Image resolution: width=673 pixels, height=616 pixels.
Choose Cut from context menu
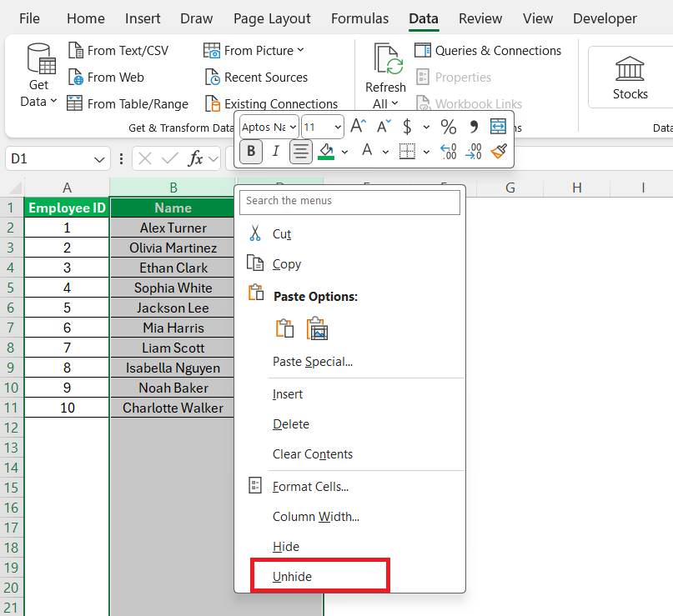pyautogui.click(x=349, y=234)
